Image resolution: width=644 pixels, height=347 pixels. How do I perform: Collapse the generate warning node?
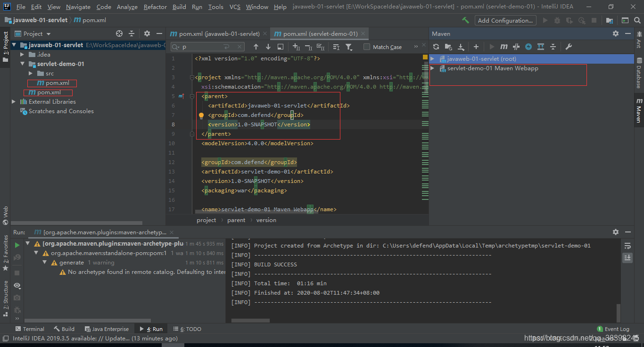point(45,263)
